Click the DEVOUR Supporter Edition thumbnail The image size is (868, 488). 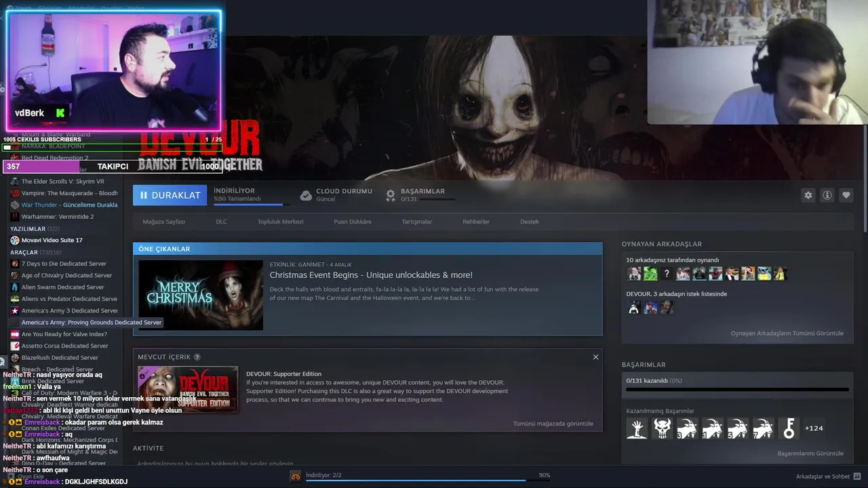click(x=188, y=390)
